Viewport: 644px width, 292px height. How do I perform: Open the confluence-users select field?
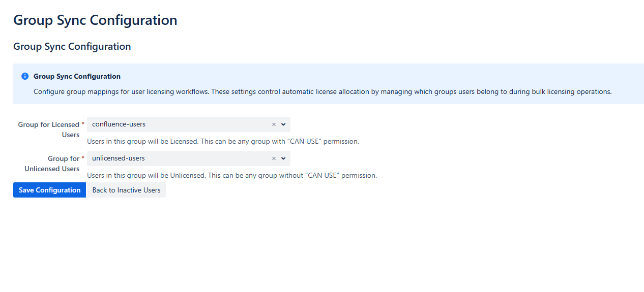coord(178,124)
